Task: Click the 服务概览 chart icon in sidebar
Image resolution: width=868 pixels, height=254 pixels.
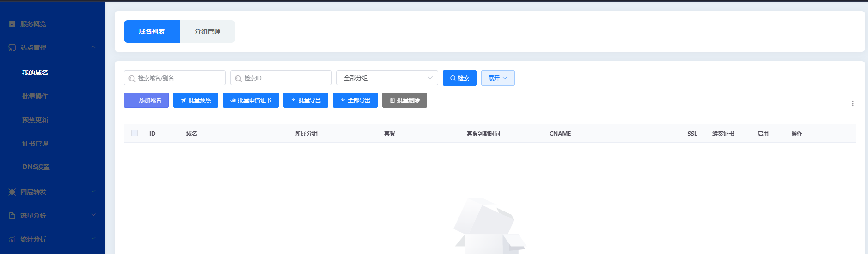Action: [12, 24]
